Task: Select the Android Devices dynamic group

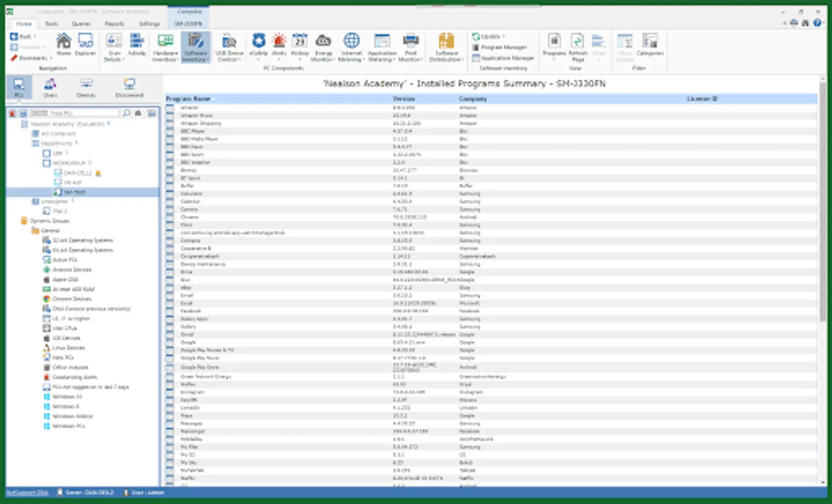Action: (x=71, y=269)
